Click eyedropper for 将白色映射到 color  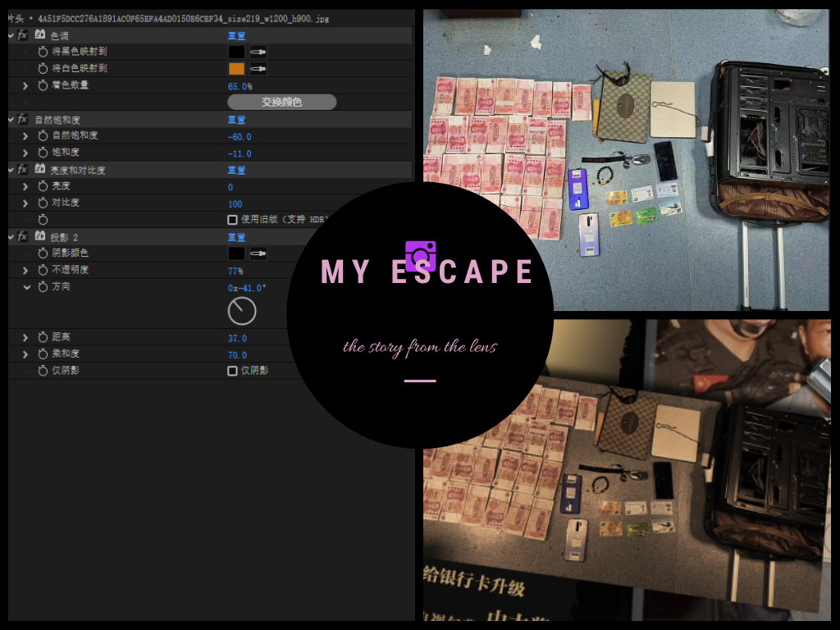click(x=258, y=69)
